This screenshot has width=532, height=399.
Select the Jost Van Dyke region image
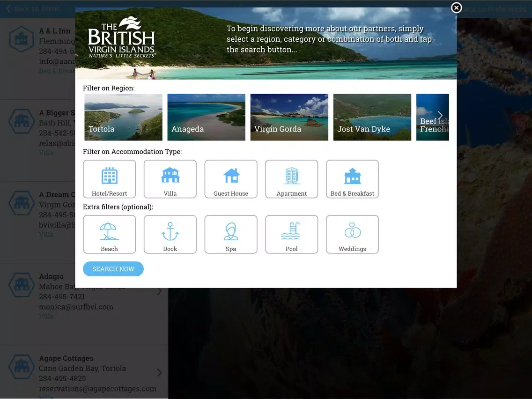pyautogui.click(x=372, y=117)
